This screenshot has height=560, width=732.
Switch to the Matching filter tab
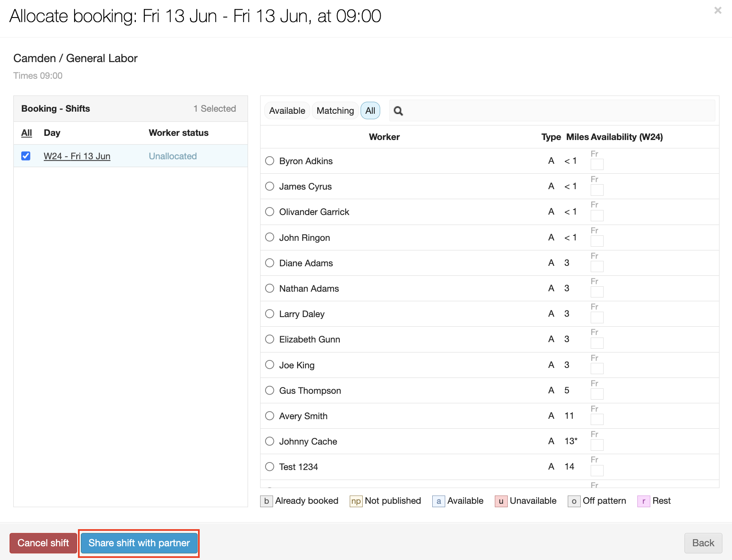tap(335, 111)
